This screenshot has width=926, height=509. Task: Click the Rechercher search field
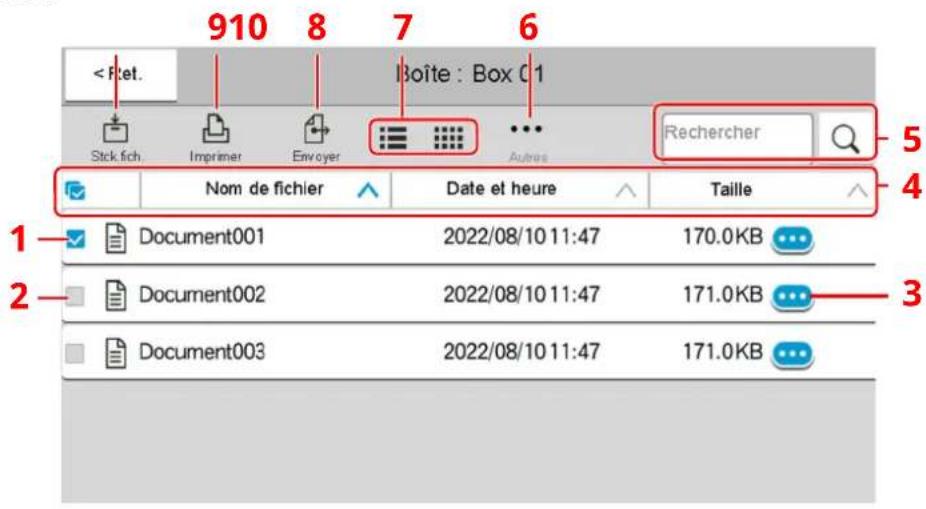pyautogui.click(x=736, y=133)
